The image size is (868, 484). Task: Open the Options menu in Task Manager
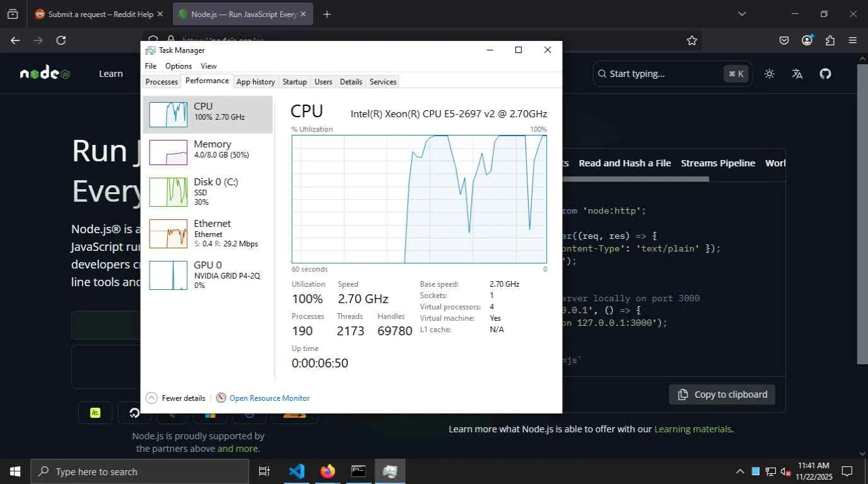click(x=179, y=66)
